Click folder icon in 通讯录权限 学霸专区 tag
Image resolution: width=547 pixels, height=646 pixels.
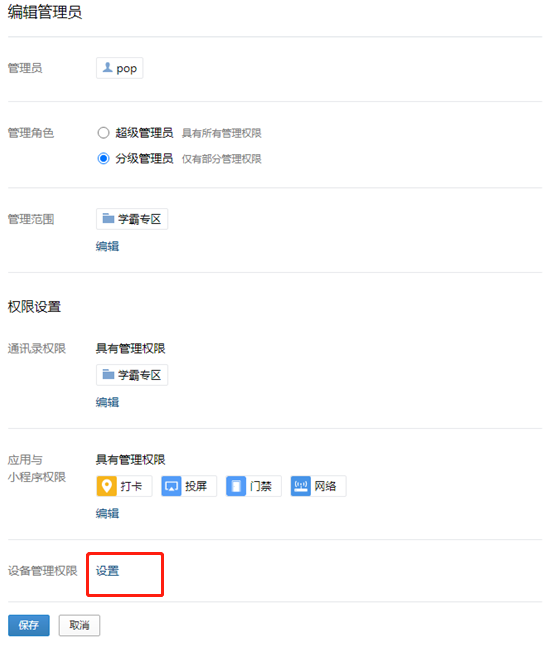point(108,374)
